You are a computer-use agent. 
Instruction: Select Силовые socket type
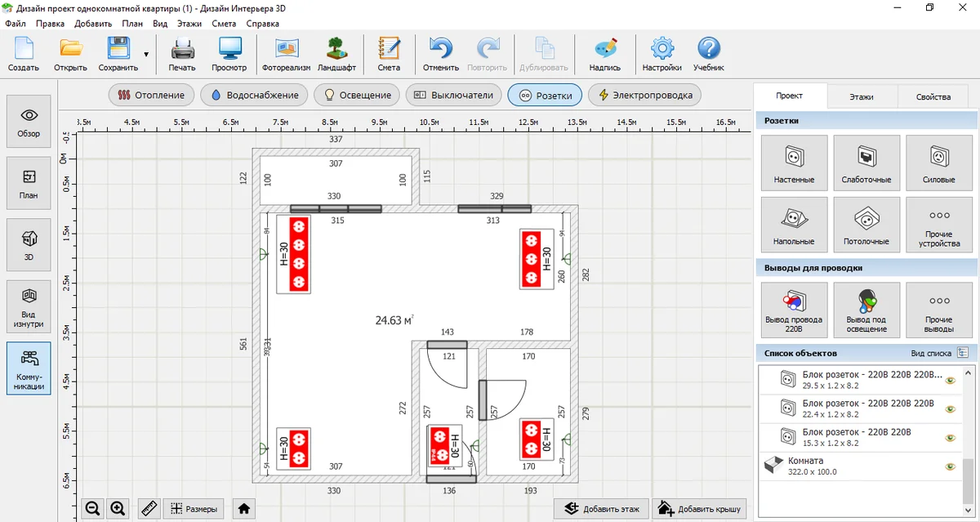(x=939, y=163)
